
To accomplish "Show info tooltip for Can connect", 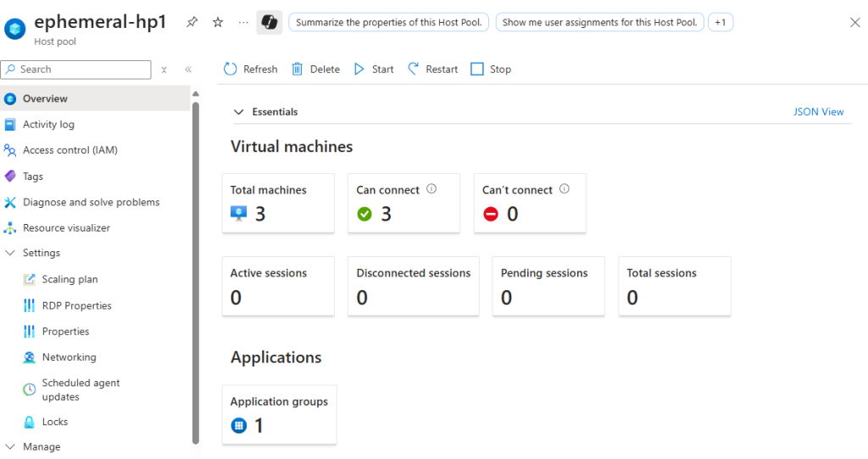I will pos(431,189).
